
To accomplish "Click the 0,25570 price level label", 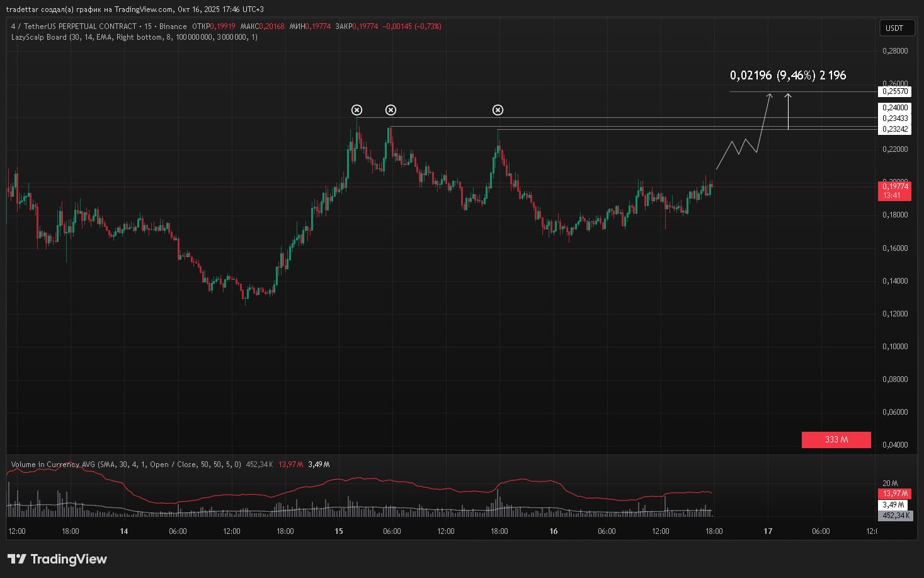I will click(x=894, y=91).
